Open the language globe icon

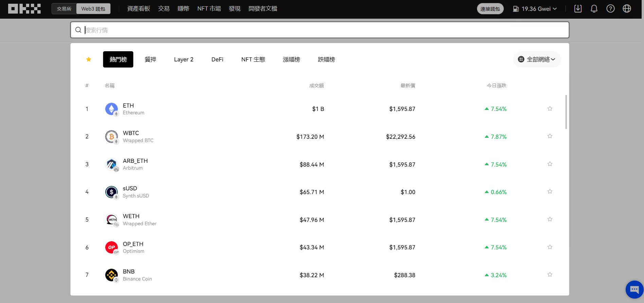pos(627,9)
